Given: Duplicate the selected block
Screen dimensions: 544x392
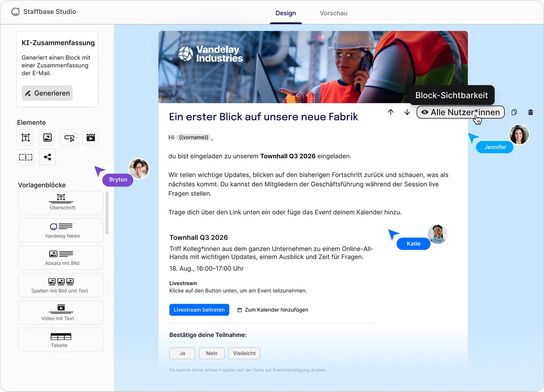Looking at the screenshot, I should point(514,112).
